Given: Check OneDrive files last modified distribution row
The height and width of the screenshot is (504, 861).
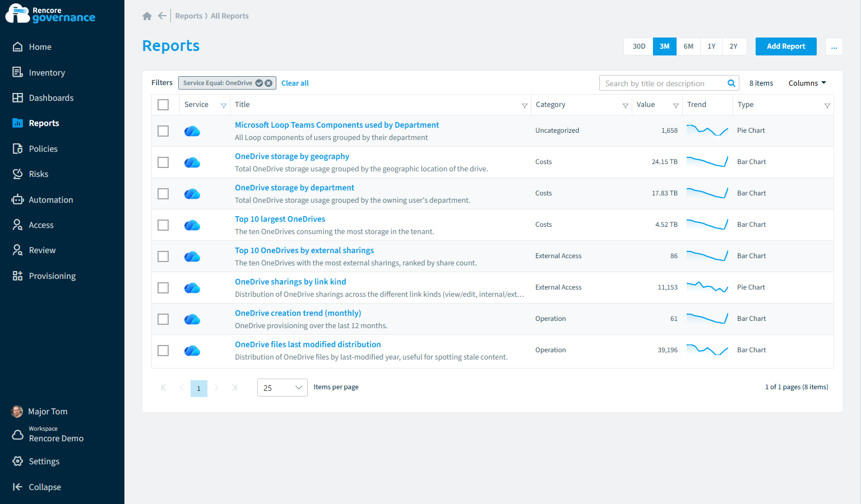Looking at the screenshot, I should point(163,351).
